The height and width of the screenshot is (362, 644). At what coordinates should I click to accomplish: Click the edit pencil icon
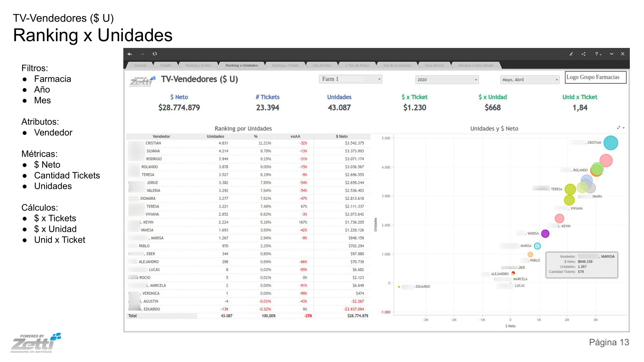coord(571,54)
